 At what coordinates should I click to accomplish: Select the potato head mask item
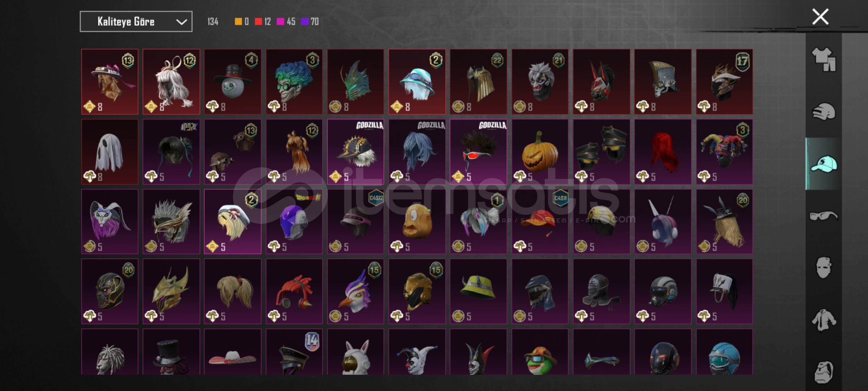[417, 222]
